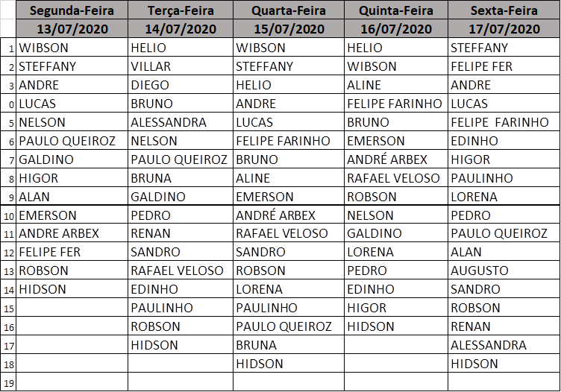Click the 14/07/2020 date cell
561x392 pixels.
pos(181,28)
